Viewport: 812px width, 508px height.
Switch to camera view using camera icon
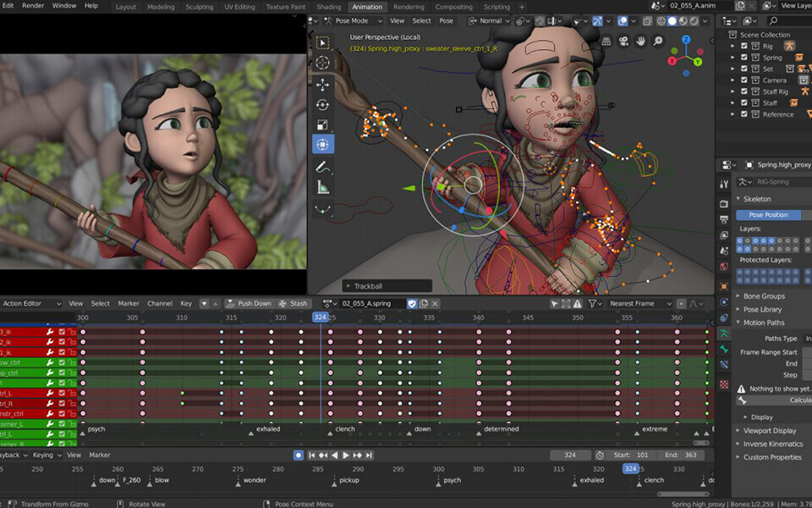[623, 41]
